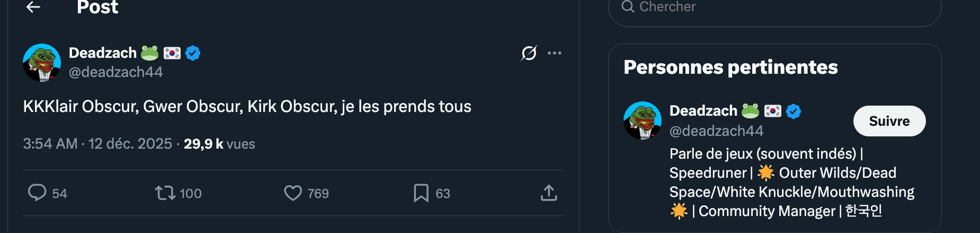
Task: Like the post with the heart icon
Action: 293,193
